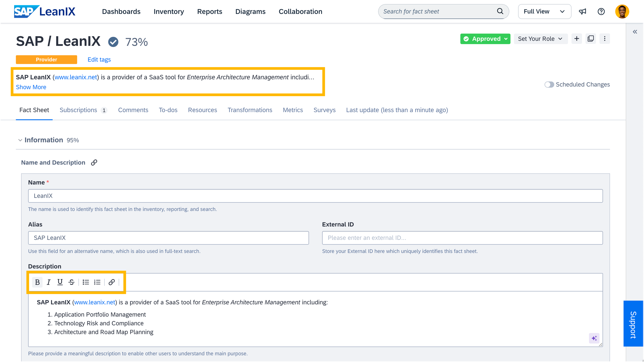Viewport: 644px width, 362px height.
Task: Open the Diagrams menu
Action: point(250,11)
